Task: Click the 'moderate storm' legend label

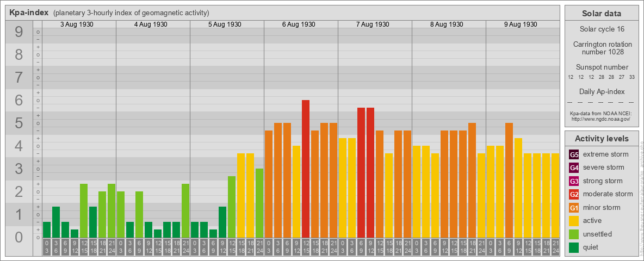Action: pyautogui.click(x=608, y=194)
